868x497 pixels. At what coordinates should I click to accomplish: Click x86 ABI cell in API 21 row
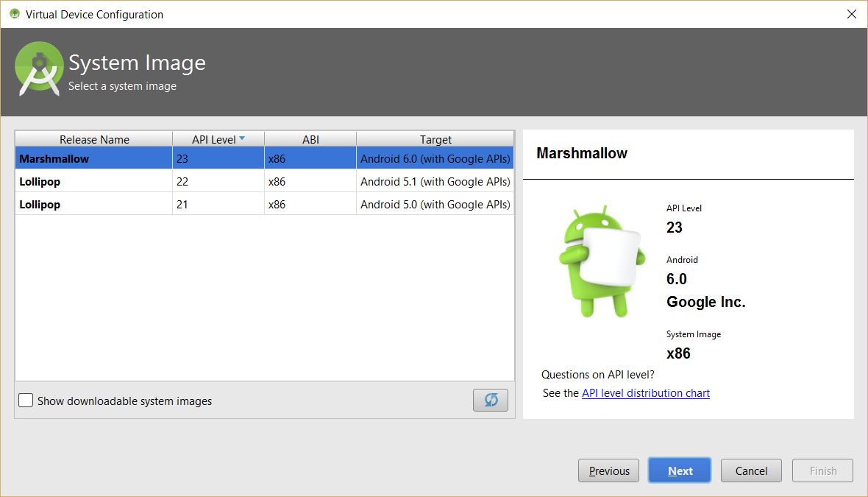(310, 204)
